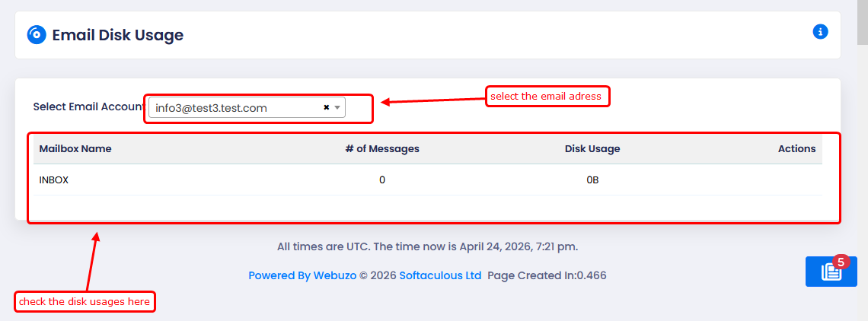868x321 pixels.
Task: Click the # of Messages column header
Action: [x=382, y=149]
